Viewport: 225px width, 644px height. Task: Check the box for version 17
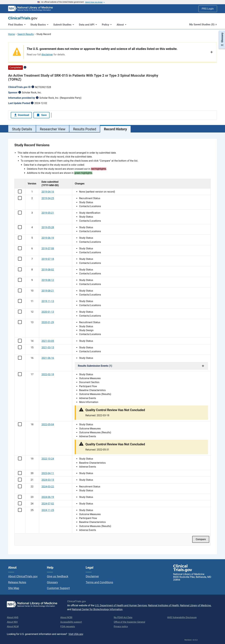[x=20, y=374]
